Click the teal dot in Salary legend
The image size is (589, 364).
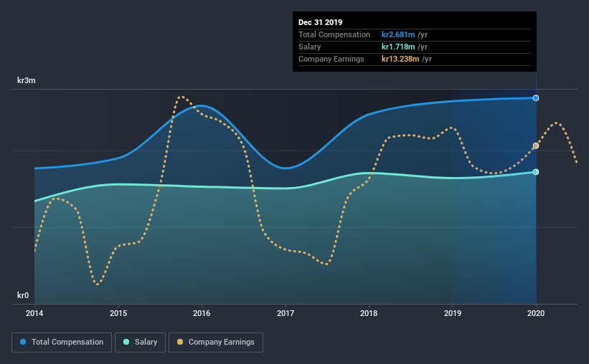(x=126, y=342)
